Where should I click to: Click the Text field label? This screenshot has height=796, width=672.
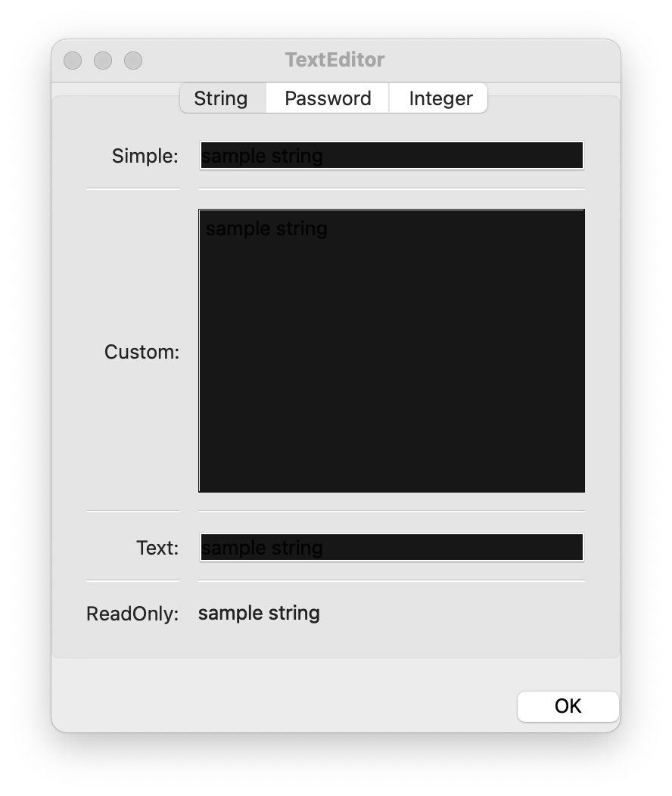(x=157, y=548)
